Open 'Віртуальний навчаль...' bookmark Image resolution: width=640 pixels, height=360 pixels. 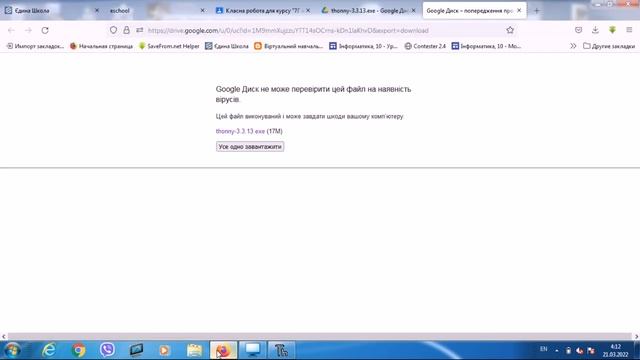click(x=288, y=46)
